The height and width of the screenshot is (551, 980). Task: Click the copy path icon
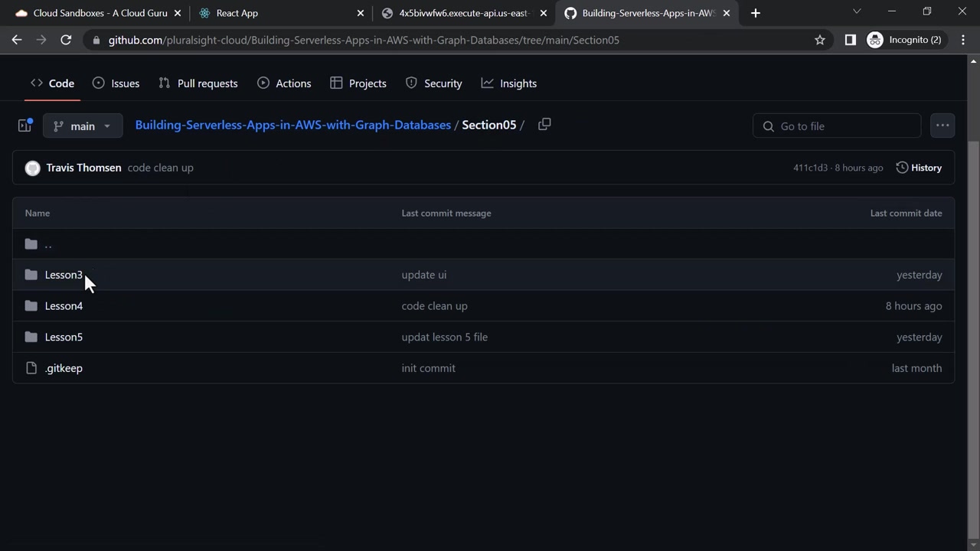click(x=544, y=125)
